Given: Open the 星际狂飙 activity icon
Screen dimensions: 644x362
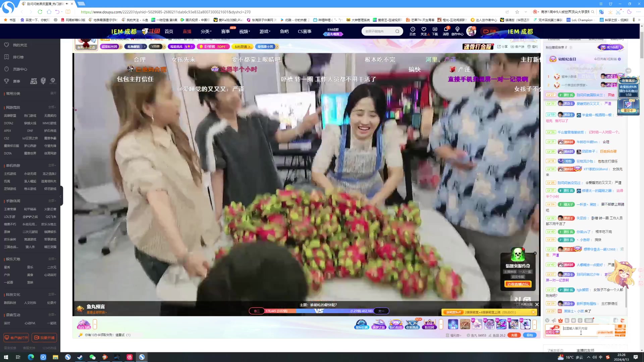Looking at the screenshot, I should click(x=362, y=324).
